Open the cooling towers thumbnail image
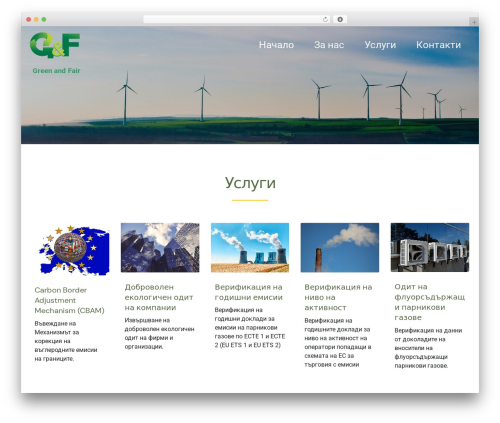The height and width of the screenshot is (423, 500). pyautogui.click(x=250, y=247)
